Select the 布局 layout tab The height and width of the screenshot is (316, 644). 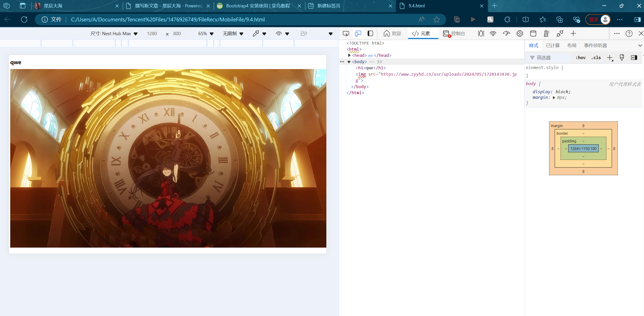(572, 45)
